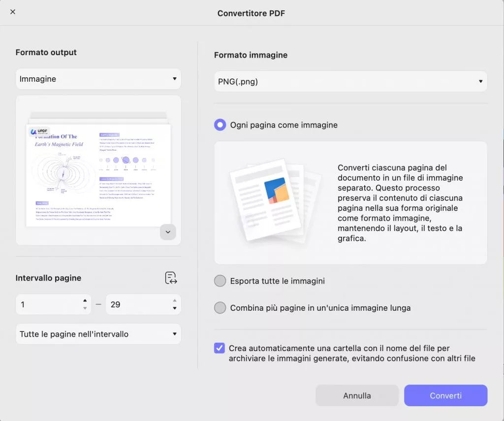Click the PDF page preview thumbnail
Image resolution: width=504 pixels, height=421 pixels.
click(98, 175)
